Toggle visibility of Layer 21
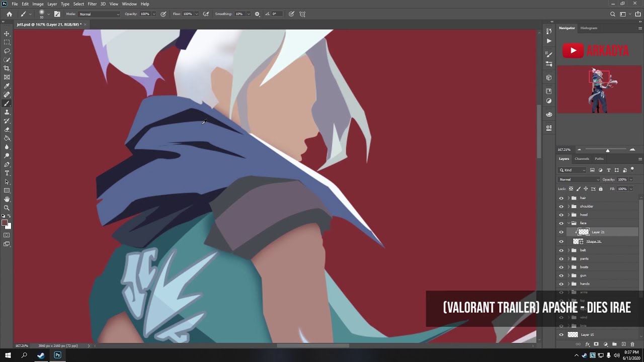 561,232
